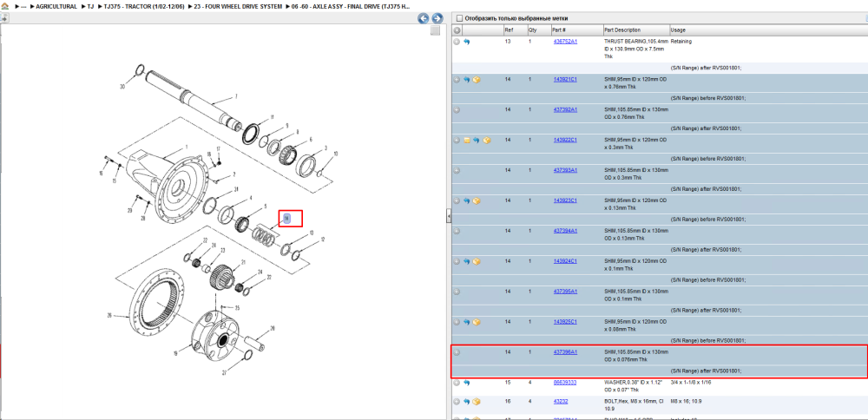Select callout 30 in the axle diagram
This screenshot has height=420, width=868.
pos(122,87)
